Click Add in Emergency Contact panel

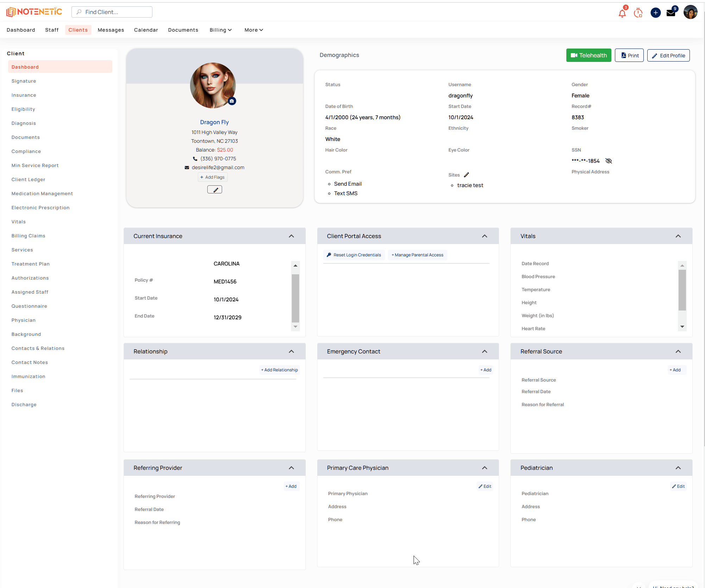coord(486,370)
